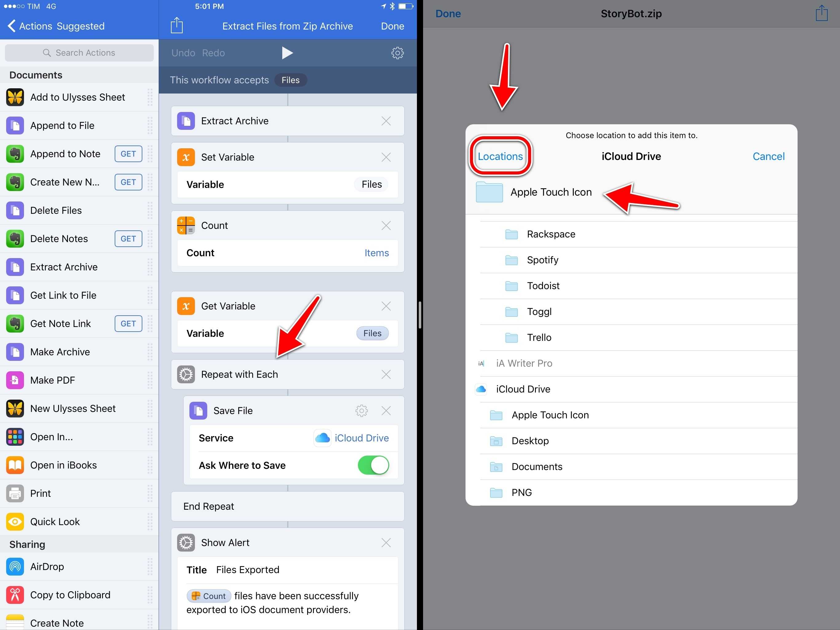Viewport: 840px width, 630px height.
Task: Click the Repeat with Each action icon
Action: coord(185,375)
